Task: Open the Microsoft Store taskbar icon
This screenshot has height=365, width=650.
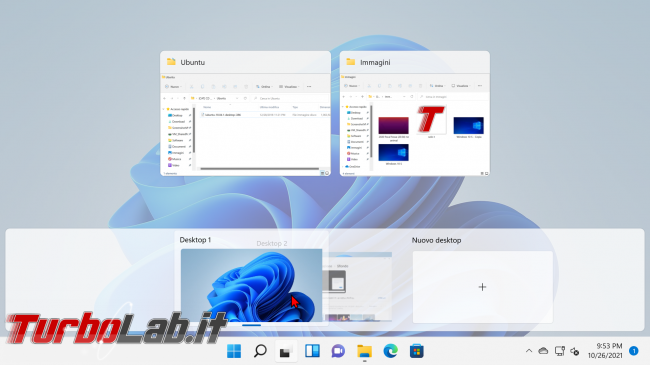Action: [x=417, y=351]
